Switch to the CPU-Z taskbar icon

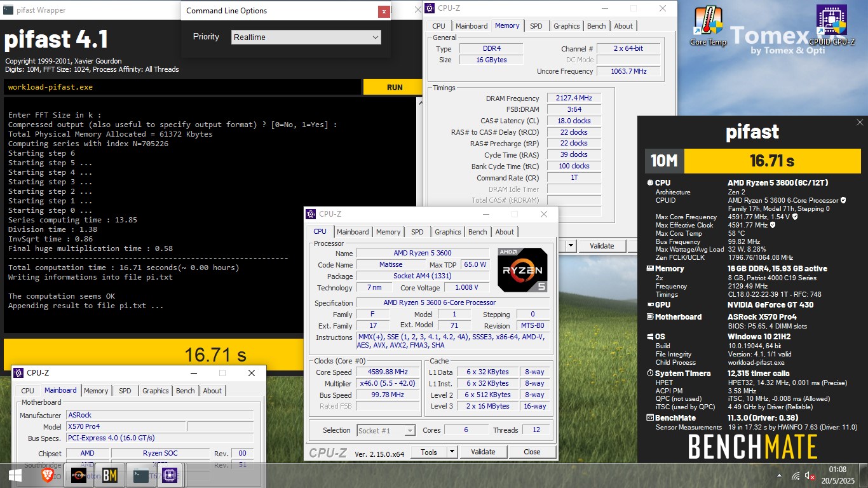(x=170, y=475)
